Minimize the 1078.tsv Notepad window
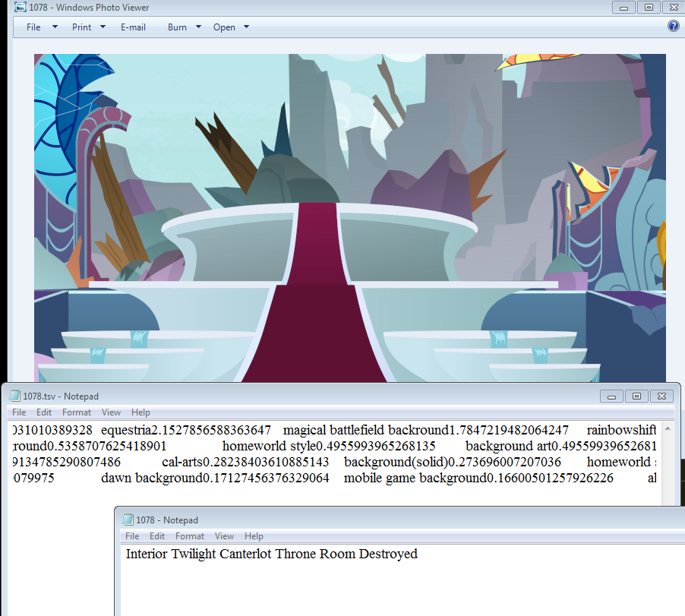This screenshot has width=685, height=616. click(611, 396)
